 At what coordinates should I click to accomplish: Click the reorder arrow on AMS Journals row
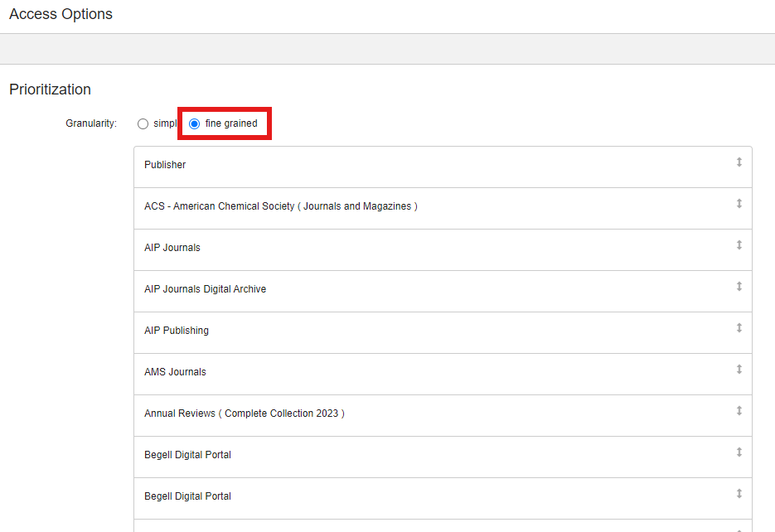[x=739, y=370]
